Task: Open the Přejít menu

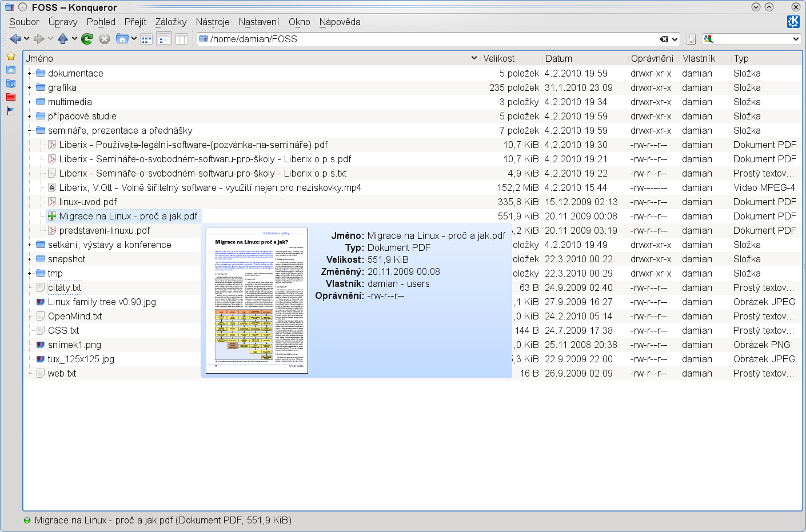Action: tap(135, 22)
